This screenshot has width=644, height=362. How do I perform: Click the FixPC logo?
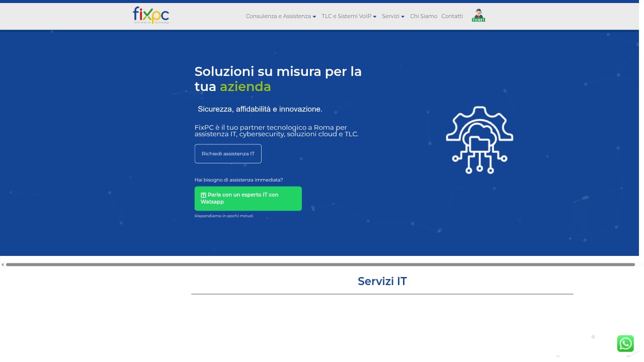pyautogui.click(x=151, y=15)
